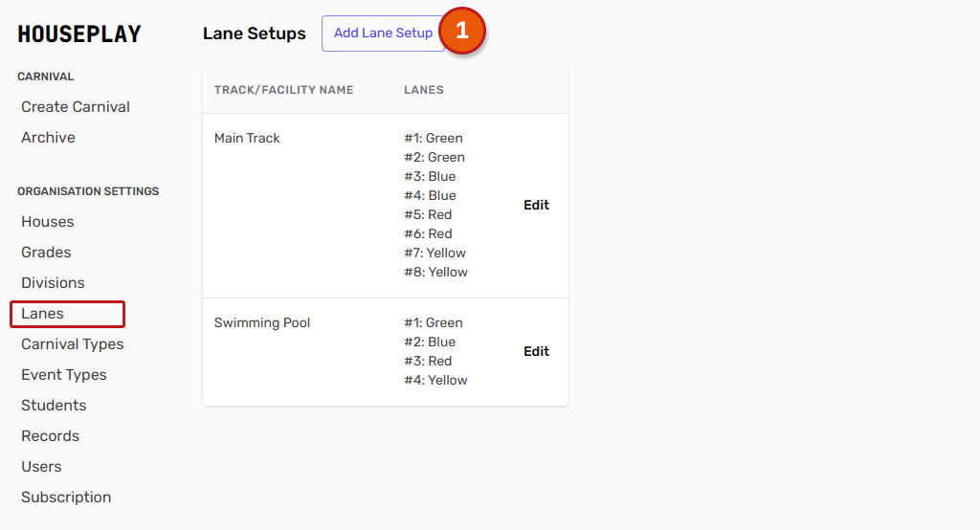Go to the Subscription page
The height and width of the screenshot is (530, 980).
click(66, 497)
